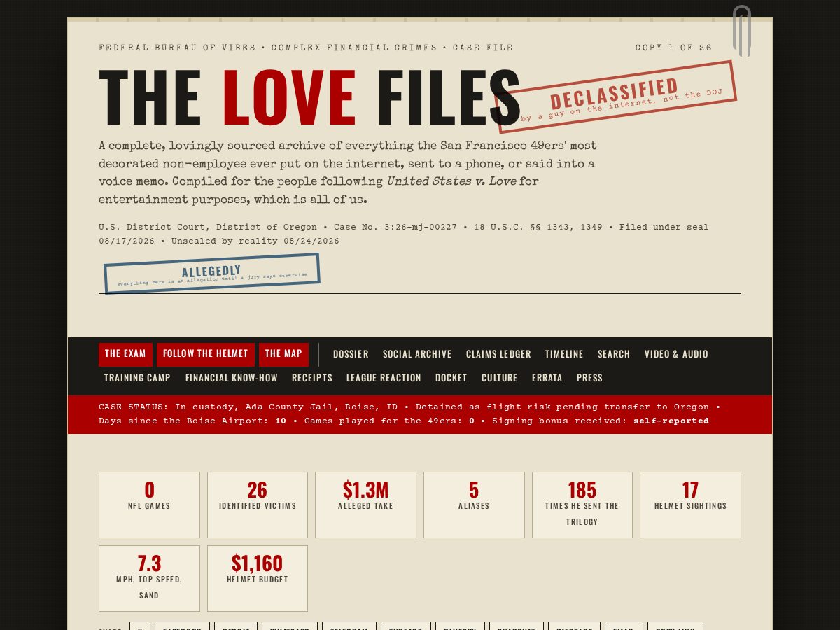Click THE LOVE FILES headline

309,98
